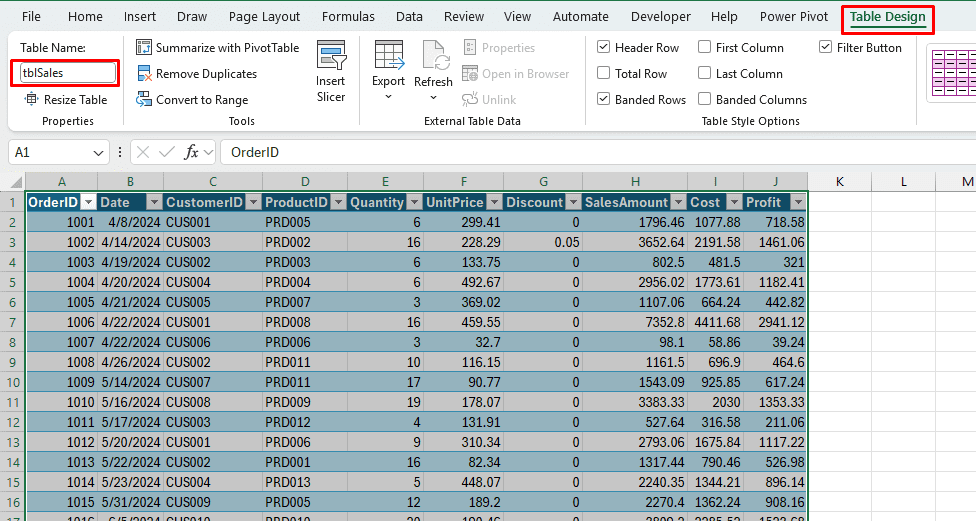The image size is (976, 521).
Task: Choose the purple table style thumbnail
Action: click(952, 73)
